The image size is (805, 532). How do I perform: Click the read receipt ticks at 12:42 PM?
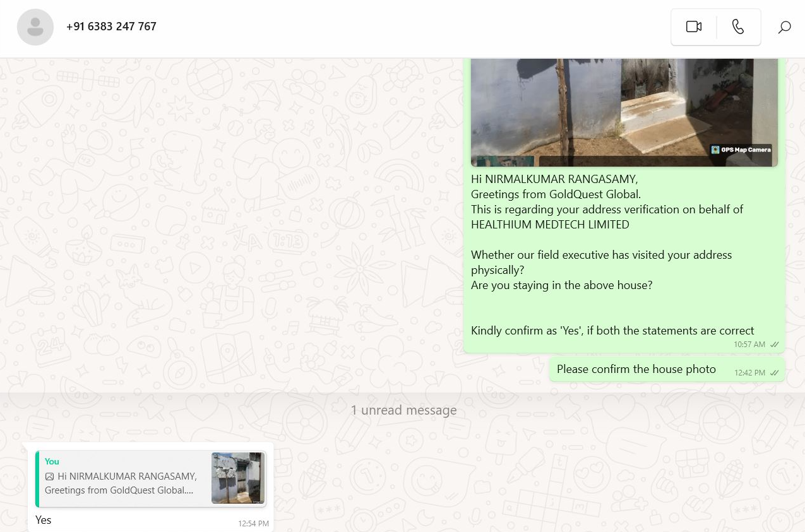click(774, 373)
